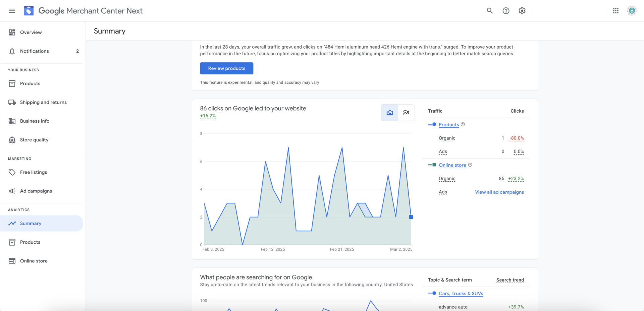Open the help question mark icon

(x=506, y=11)
